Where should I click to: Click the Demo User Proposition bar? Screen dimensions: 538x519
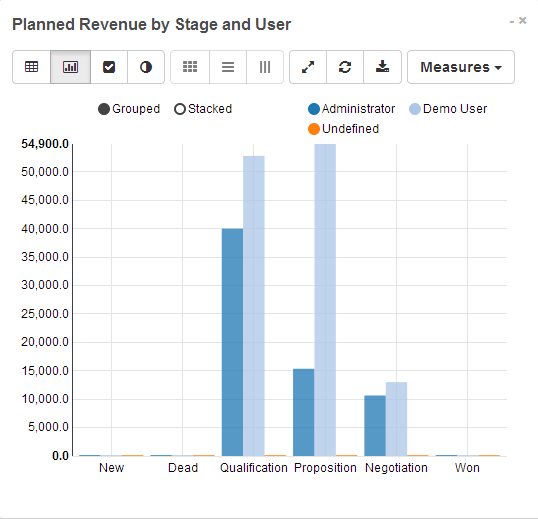325,300
